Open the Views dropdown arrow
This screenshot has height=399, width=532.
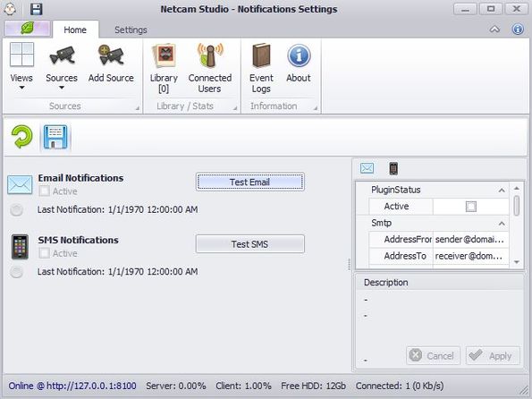pyautogui.click(x=21, y=88)
